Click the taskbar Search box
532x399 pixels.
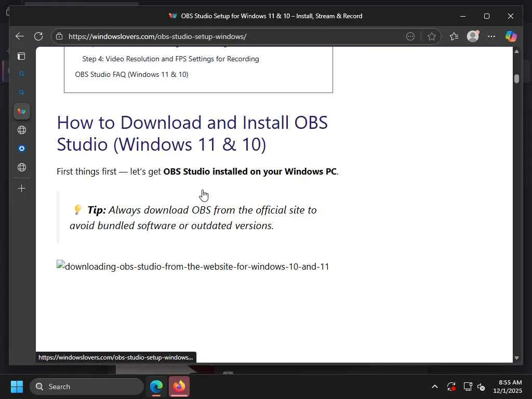pos(87,387)
